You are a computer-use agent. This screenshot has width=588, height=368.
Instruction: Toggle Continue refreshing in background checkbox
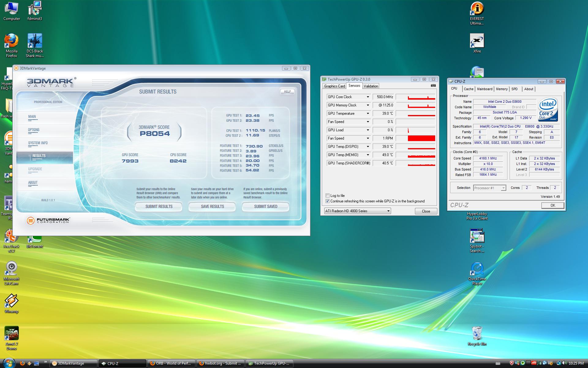(327, 201)
